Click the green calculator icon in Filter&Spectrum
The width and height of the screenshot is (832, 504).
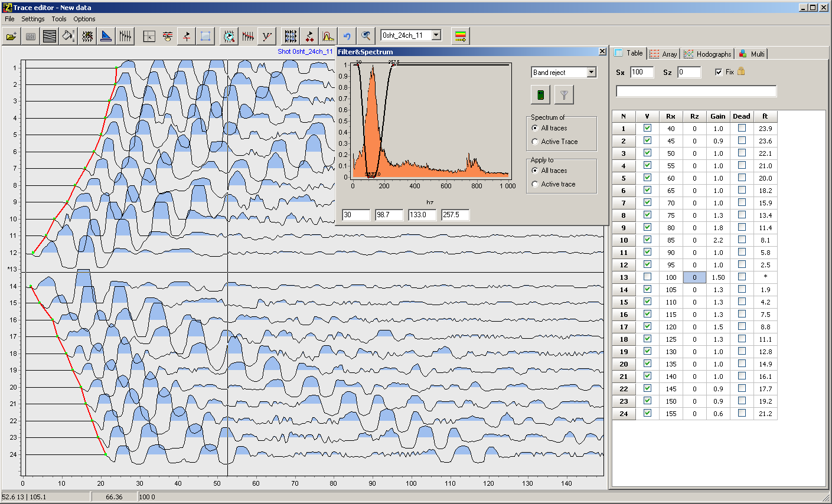click(540, 94)
